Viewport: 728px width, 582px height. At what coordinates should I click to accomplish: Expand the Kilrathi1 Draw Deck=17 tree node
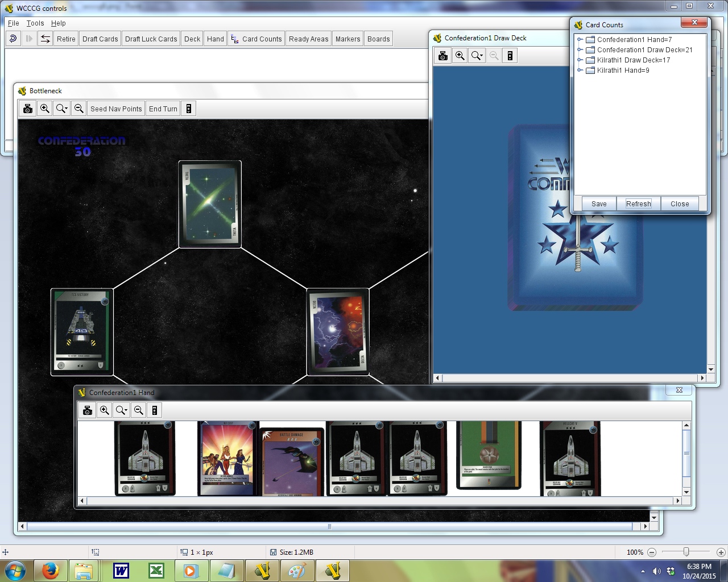[580, 60]
